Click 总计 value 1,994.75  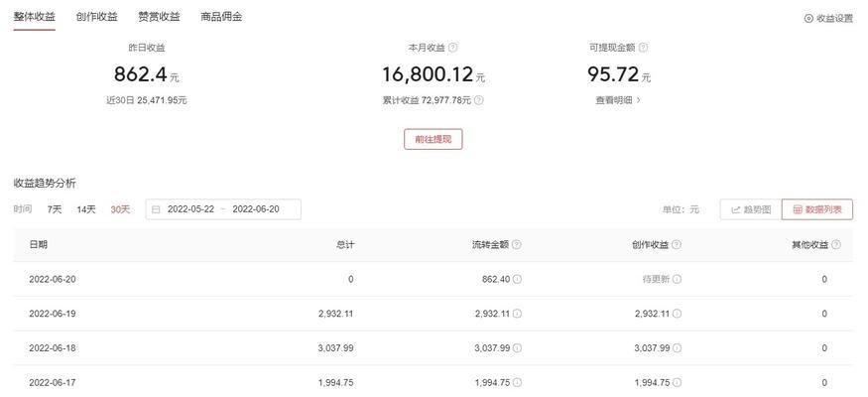[336, 382]
